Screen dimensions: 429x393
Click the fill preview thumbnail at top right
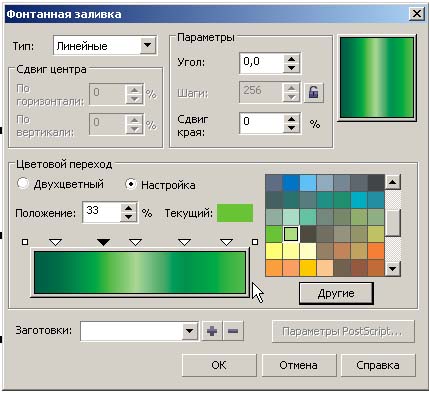coord(377,78)
